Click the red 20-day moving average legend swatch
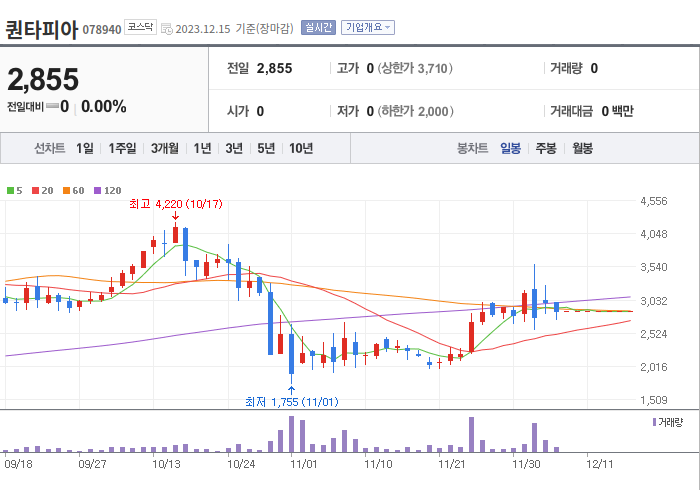 (35, 191)
